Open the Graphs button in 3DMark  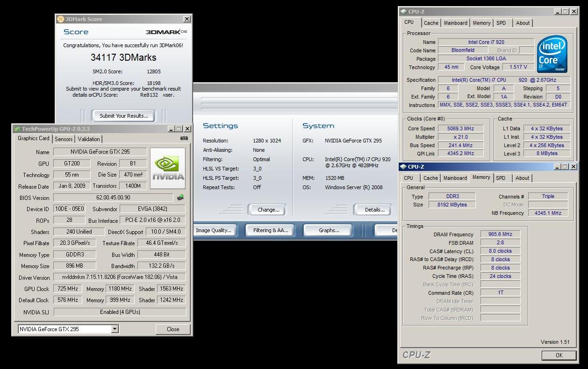329,230
